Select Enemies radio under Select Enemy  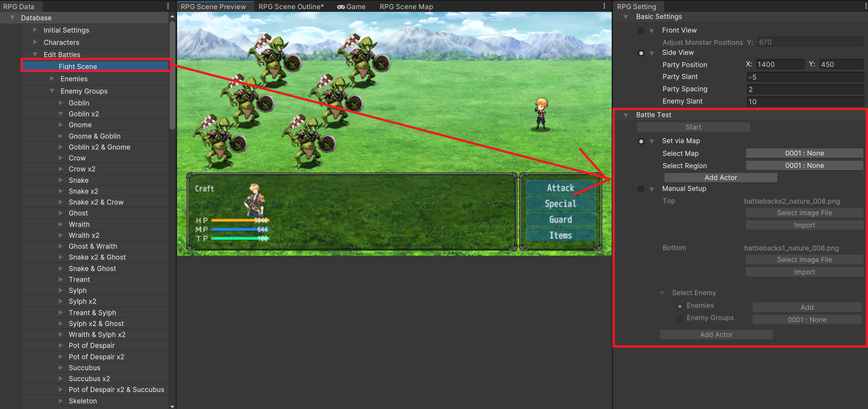[680, 306]
